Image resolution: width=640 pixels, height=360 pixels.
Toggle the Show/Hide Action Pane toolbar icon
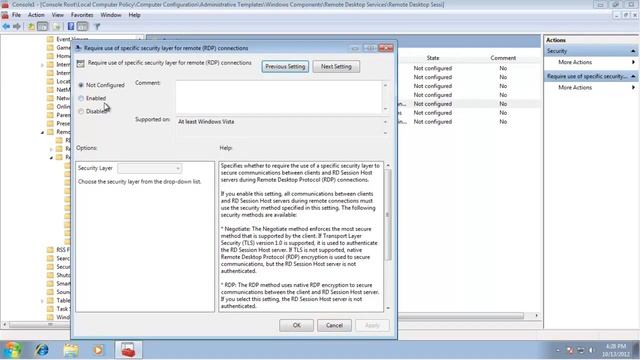82,27
